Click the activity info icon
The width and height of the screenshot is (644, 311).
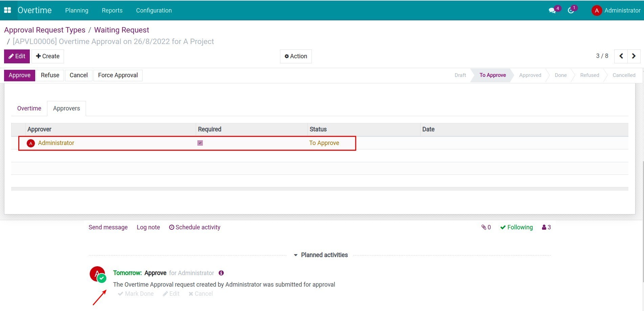[221, 273]
